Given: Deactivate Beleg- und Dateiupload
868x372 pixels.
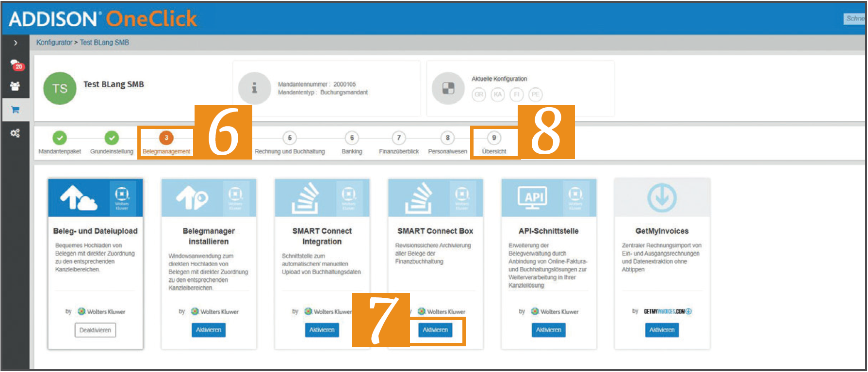Looking at the screenshot, I should click(x=95, y=330).
